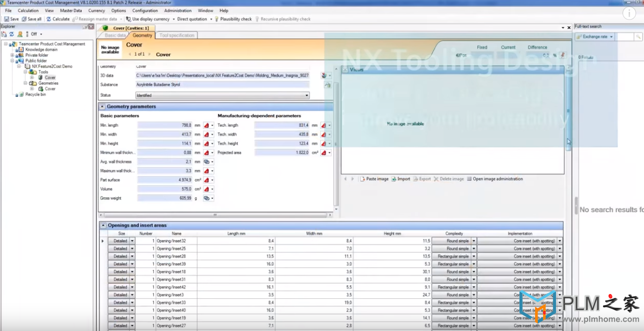Select Cover under the Geometries folder
Viewport: 644px width, 331px height.
tap(50, 89)
